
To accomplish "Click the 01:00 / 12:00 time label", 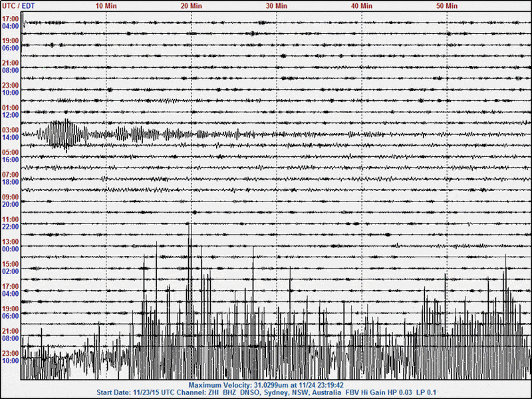I will (x=11, y=108).
